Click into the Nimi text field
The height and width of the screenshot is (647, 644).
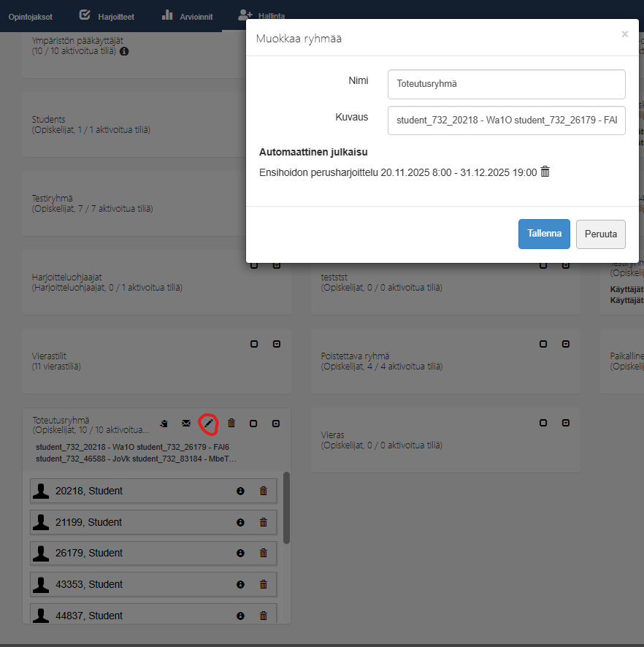(506, 84)
